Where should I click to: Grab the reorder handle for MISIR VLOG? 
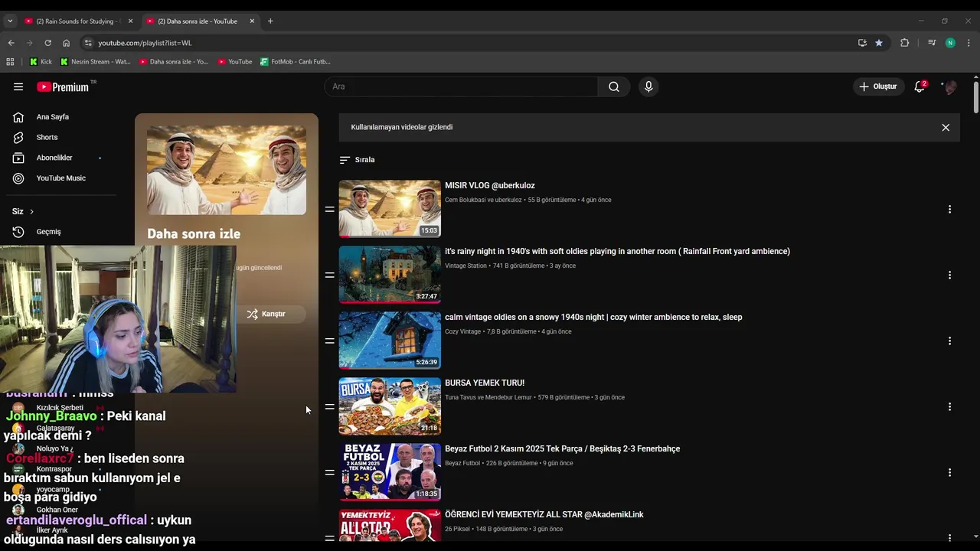329,209
